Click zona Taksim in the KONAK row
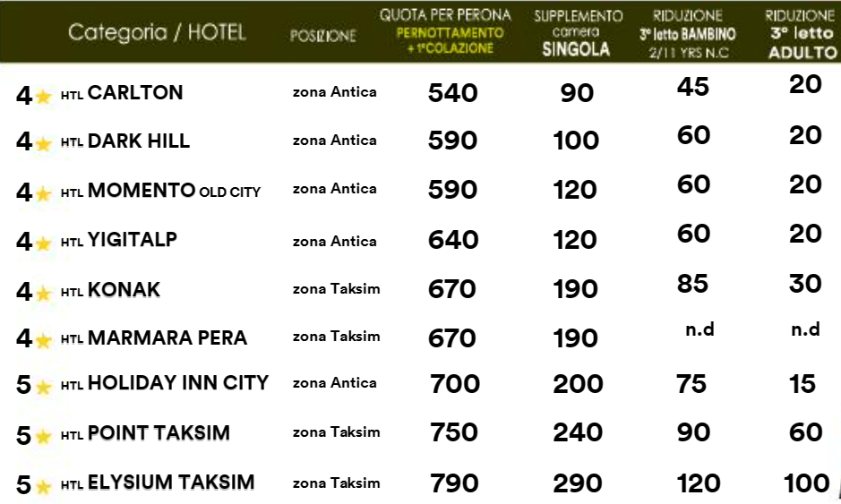 (336, 289)
